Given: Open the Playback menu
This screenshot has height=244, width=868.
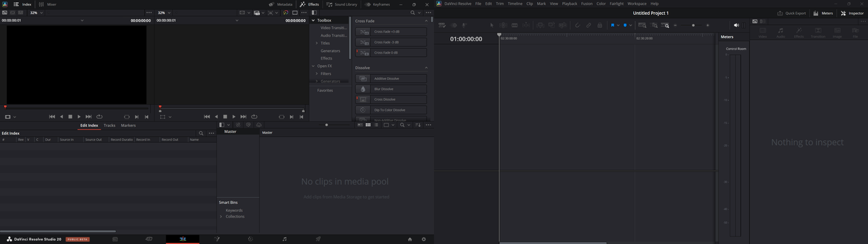Looking at the screenshot, I should click(x=570, y=3).
